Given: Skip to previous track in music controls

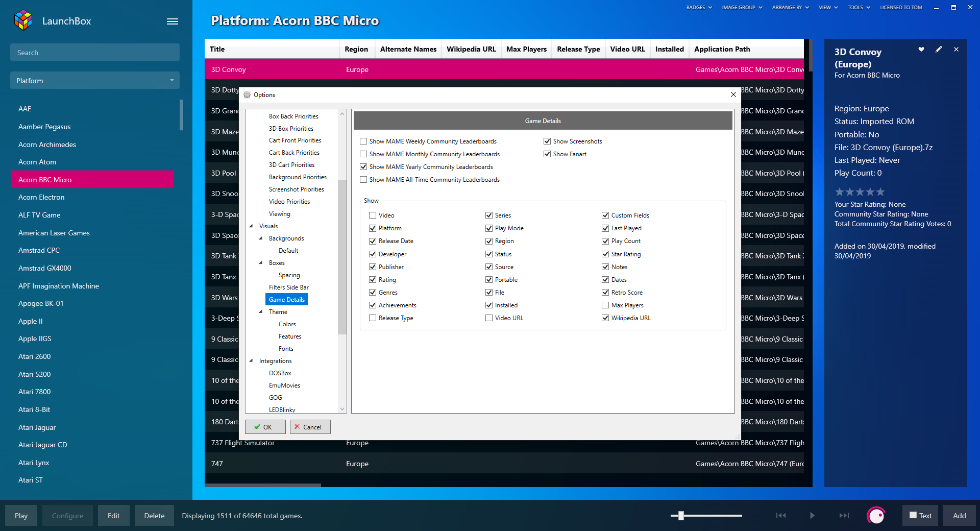Looking at the screenshot, I should pyautogui.click(x=781, y=516).
